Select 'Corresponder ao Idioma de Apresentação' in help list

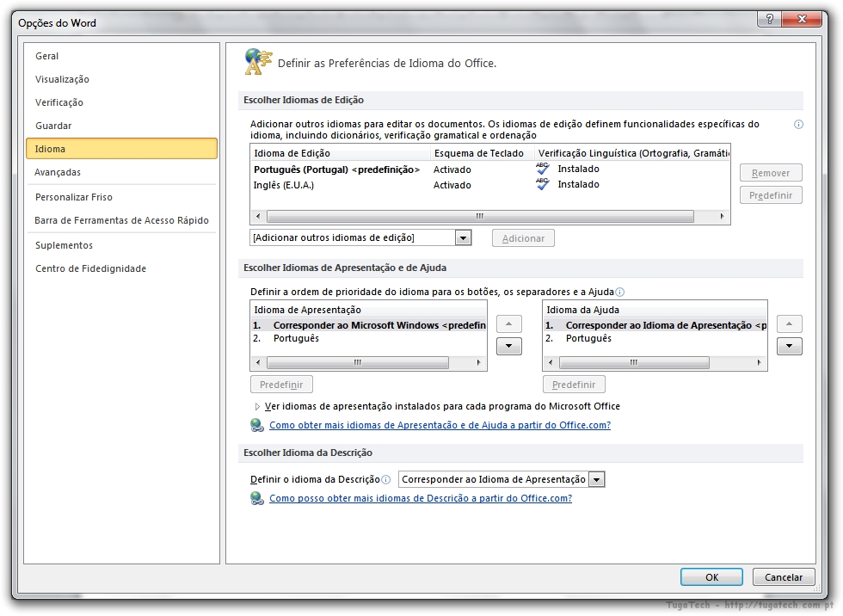coord(655,325)
